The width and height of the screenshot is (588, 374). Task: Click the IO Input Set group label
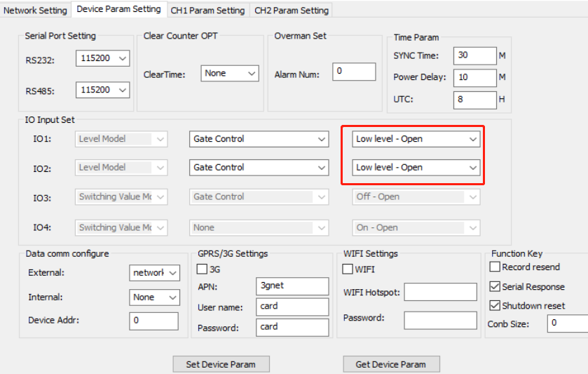[50, 120]
